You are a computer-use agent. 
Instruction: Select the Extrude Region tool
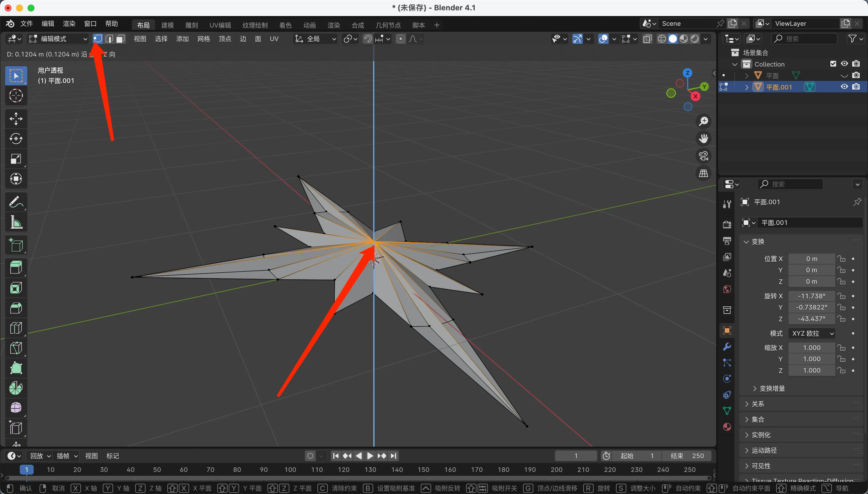pyautogui.click(x=16, y=267)
